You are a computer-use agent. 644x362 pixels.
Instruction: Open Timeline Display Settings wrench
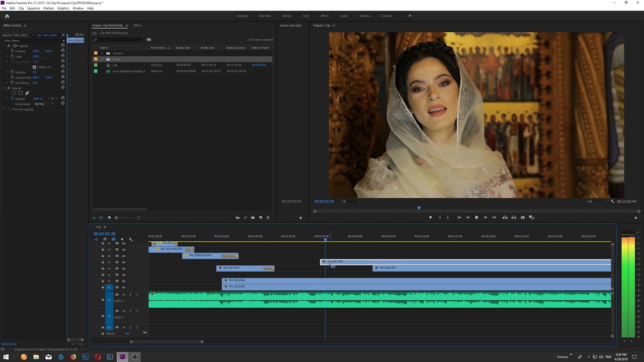click(130, 239)
